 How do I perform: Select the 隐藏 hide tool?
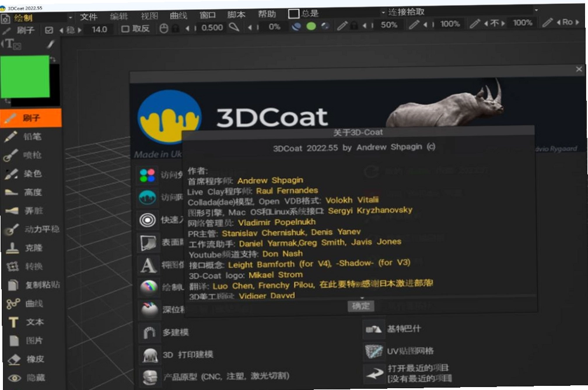(x=33, y=378)
